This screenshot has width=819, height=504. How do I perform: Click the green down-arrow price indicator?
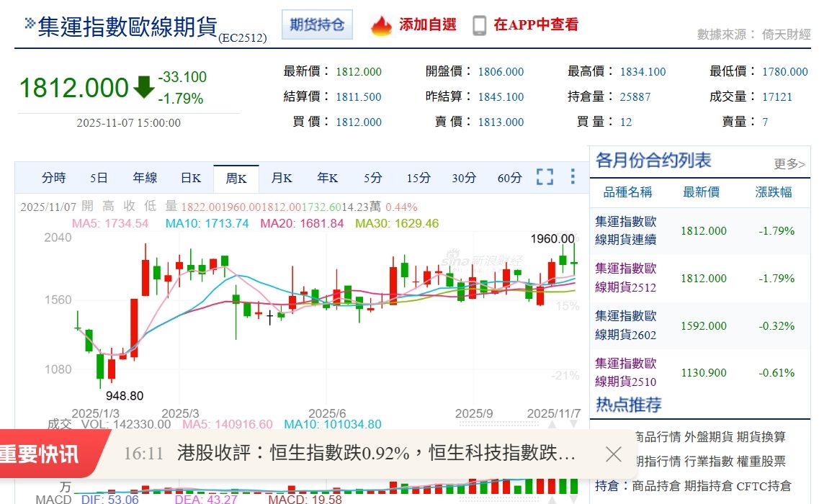(x=144, y=87)
